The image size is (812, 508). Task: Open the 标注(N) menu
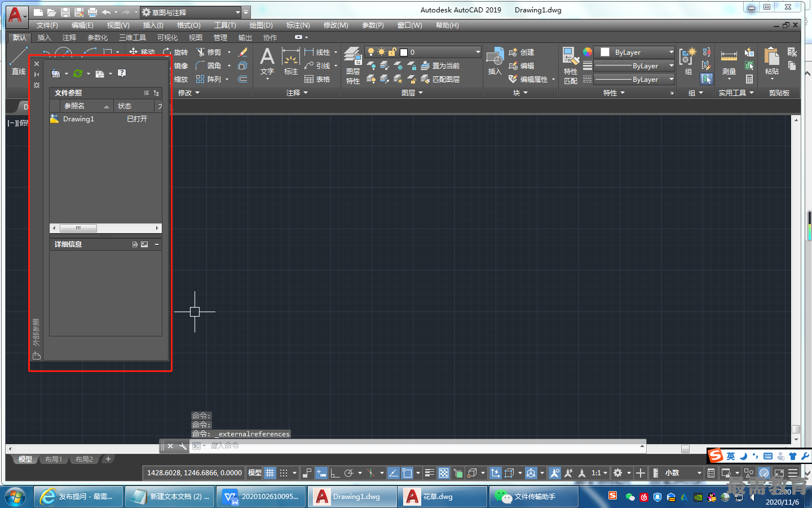tap(298, 25)
